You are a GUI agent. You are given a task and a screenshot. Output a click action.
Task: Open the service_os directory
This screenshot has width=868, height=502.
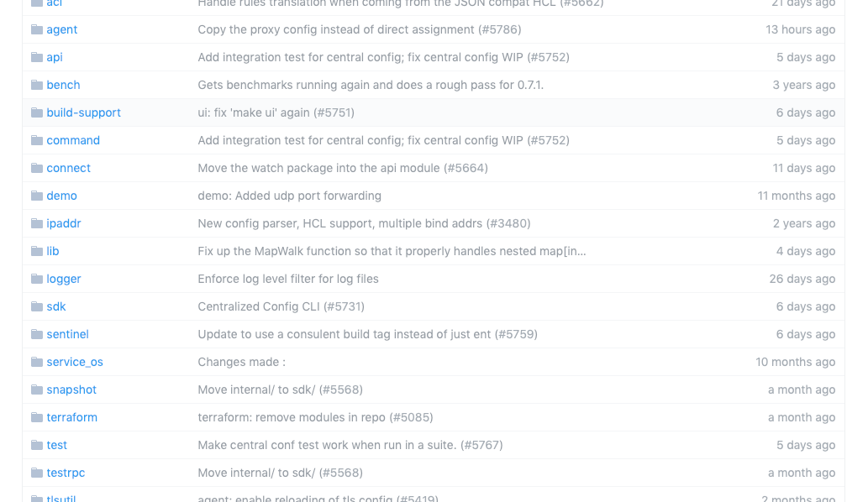tap(75, 362)
